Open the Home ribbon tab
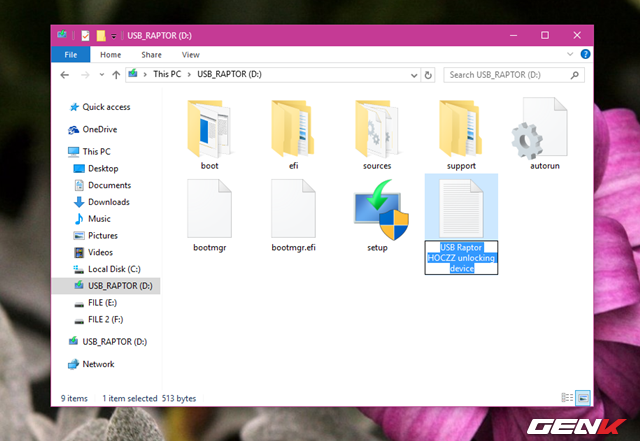Viewport: 640px width, 441px height. (x=111, y=55)
